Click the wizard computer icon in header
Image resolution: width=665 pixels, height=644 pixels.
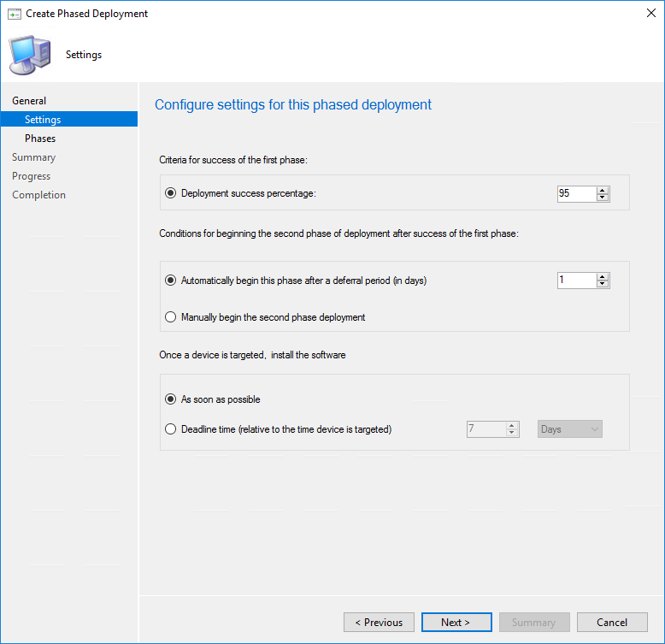click(x=30, y=55)
